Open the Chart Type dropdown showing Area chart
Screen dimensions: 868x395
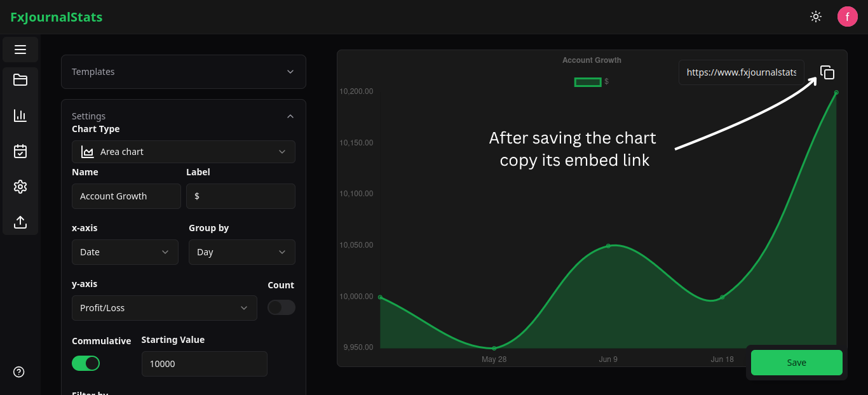(x=183, y=152)
